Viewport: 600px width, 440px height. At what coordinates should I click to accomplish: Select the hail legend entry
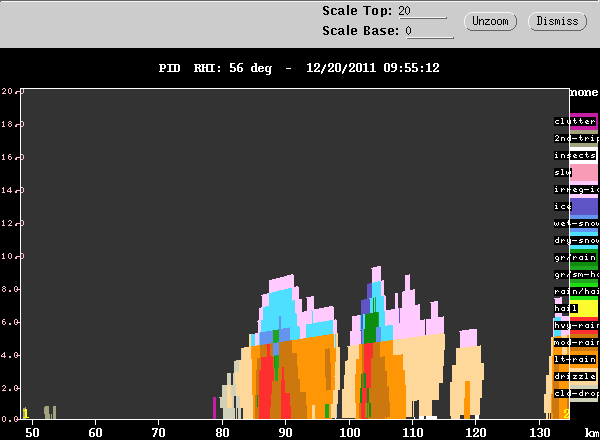(566, 308)
